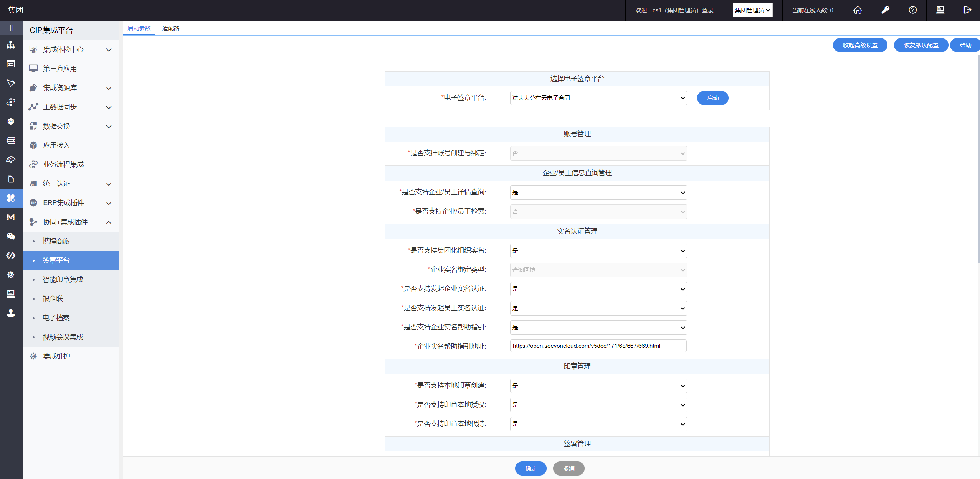Click the logout icon at top right

pyautogui.click(x=967, y=10)
